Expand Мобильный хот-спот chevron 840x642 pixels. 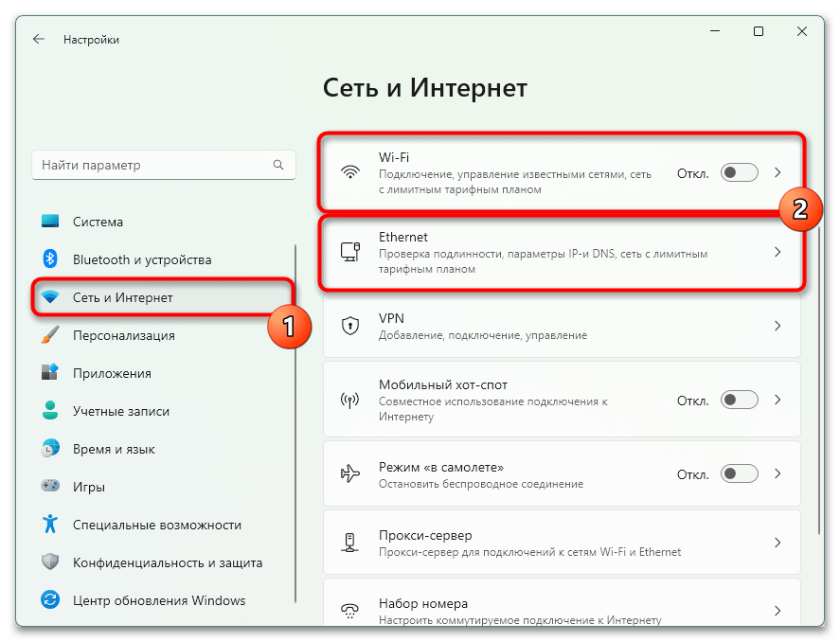point(777,400)
